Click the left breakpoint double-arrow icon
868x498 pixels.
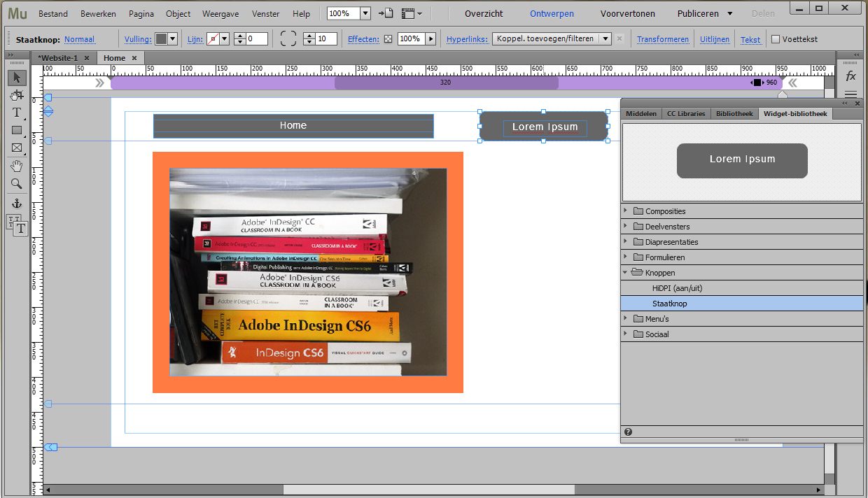click(99, 83)
